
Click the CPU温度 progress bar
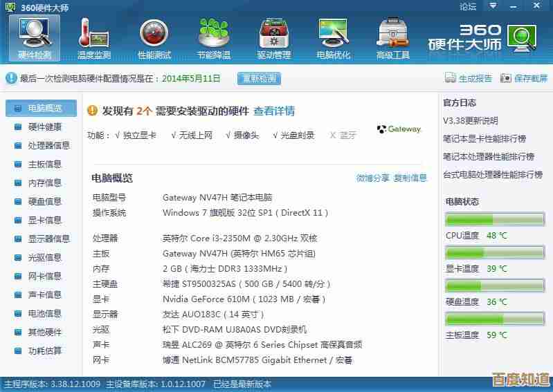(495, 220)
